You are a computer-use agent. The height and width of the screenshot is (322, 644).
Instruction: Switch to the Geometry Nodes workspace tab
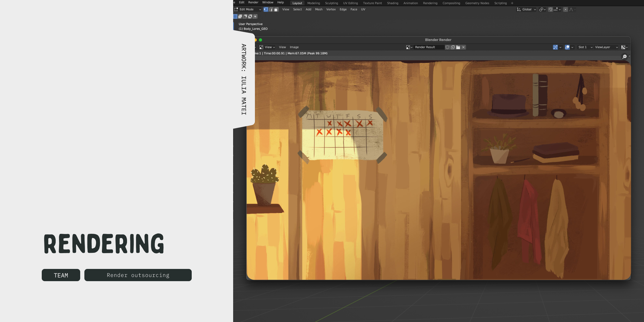point(477,3)
